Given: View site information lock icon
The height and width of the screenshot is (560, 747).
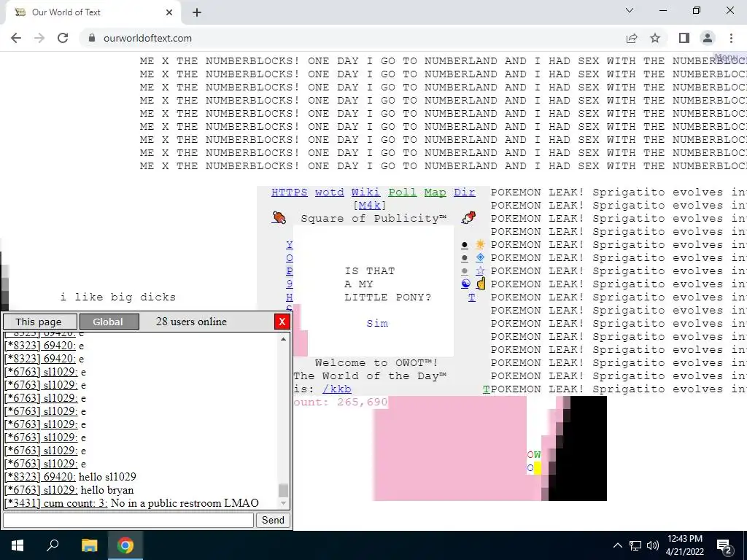Looking at the screenshot, I should (x=92, y=38).
